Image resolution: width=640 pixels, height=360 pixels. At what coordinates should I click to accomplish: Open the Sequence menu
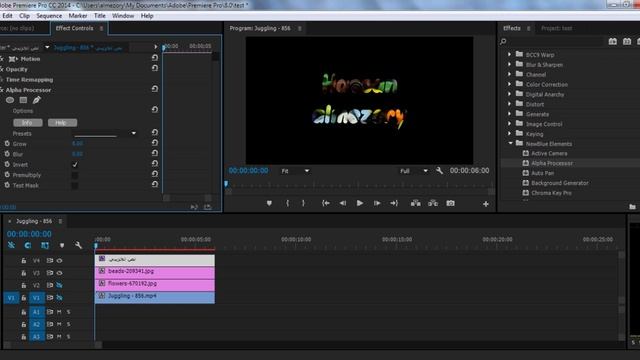(x=49, y=16)
